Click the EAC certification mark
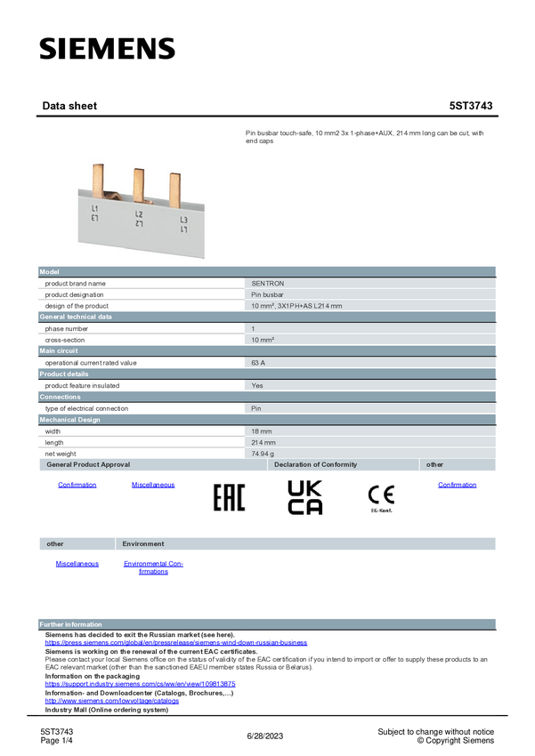This screenshot has height=756, width=535. (229, 497)
